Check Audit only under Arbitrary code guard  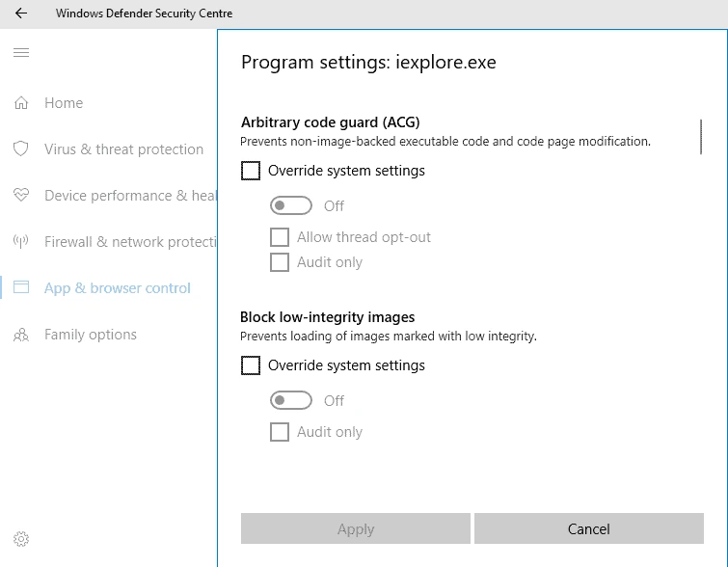280,262
